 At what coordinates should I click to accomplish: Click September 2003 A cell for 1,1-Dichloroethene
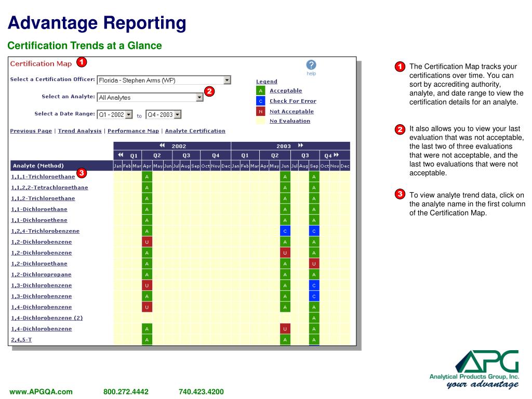[x=314, y=220]
